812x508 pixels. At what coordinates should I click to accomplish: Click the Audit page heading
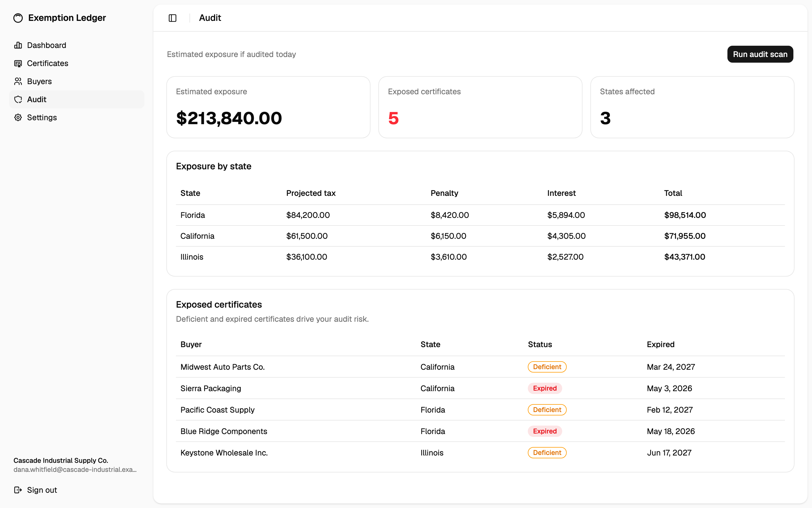[x=210, y=18]
